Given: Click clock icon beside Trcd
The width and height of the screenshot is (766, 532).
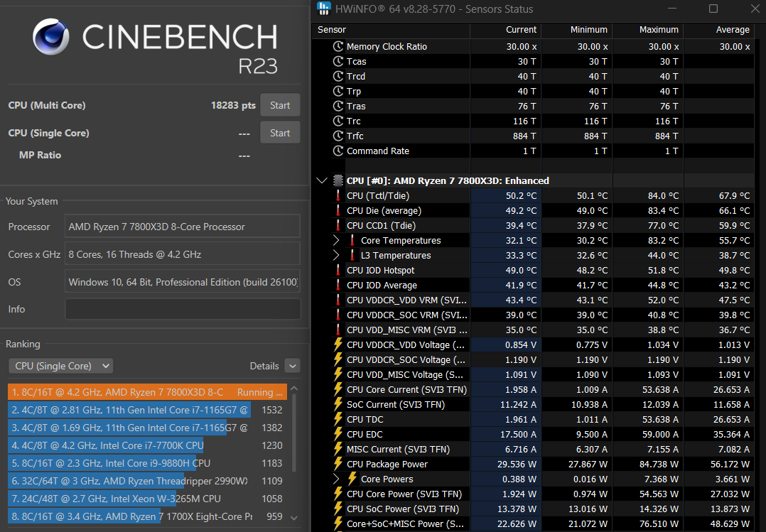Looking at the screenshot, I should point(338,76).
